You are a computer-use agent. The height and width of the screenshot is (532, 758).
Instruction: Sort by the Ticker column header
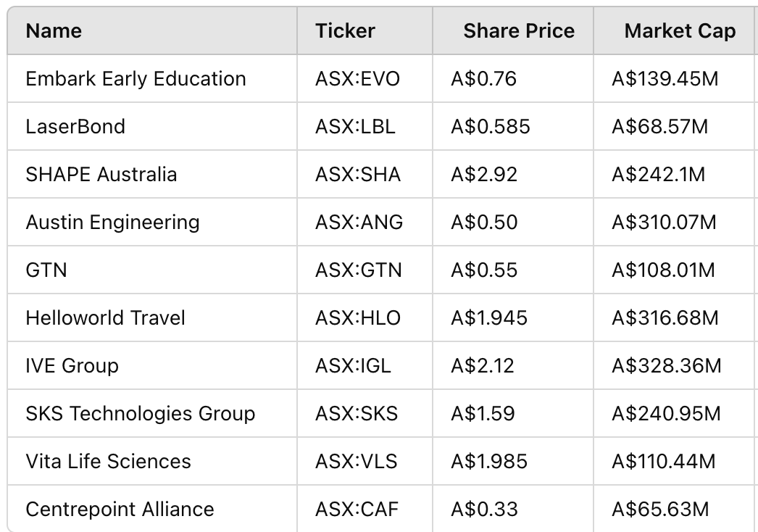[345, 31]
